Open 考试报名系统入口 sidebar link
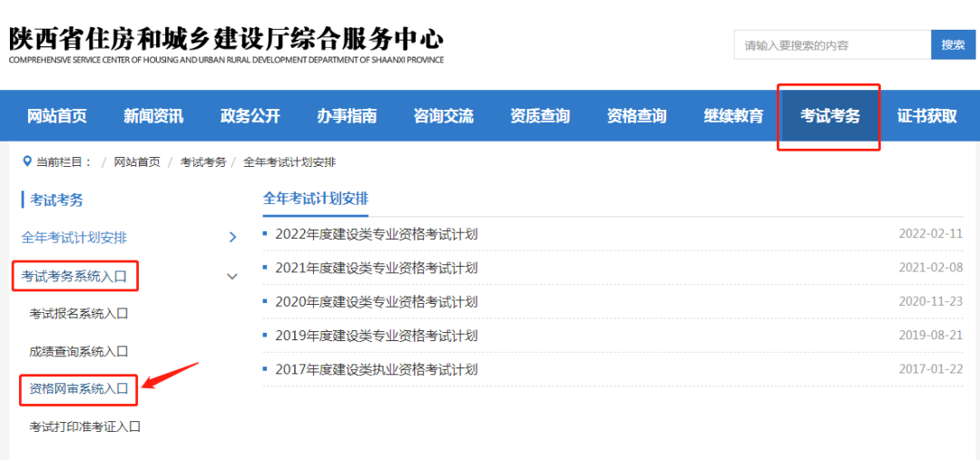This screenshot has height=460, width=980. [x=79, y=314]
